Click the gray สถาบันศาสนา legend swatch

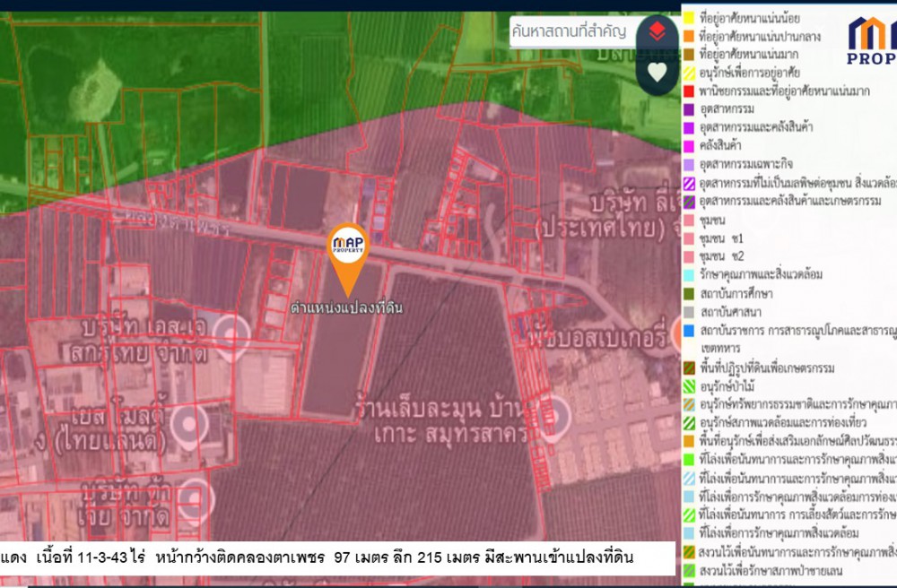pyautogui.click(x=689, y=312)
